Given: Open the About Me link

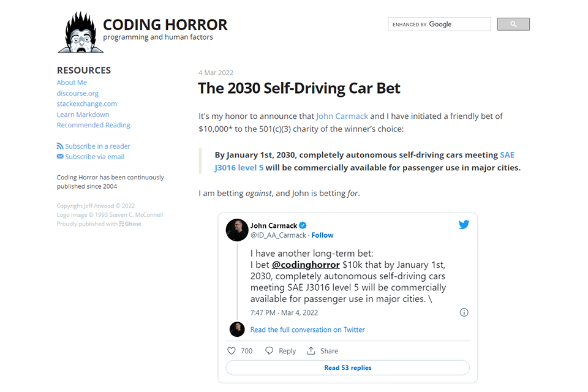Looking at the screenshot, I should (72, 83).
